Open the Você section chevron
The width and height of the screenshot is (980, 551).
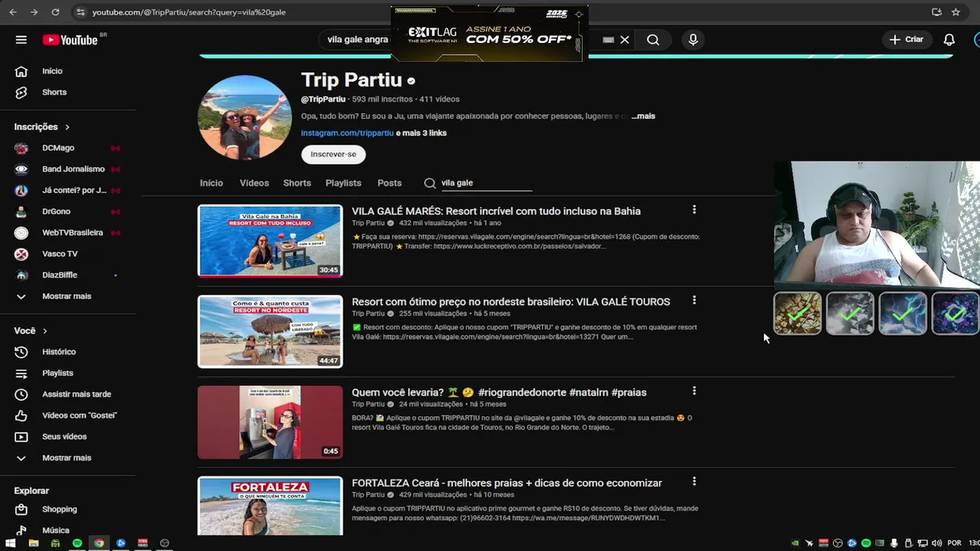coord(44,331)
